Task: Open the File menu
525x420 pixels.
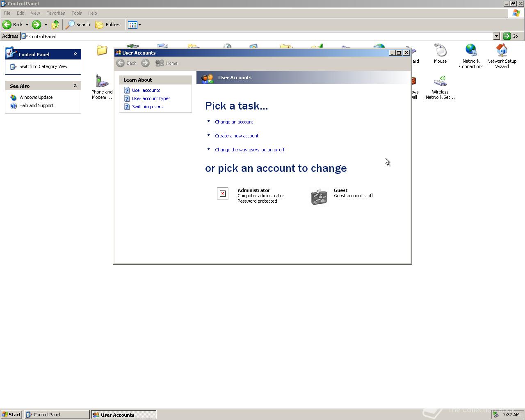Action: tap(7, 13)
